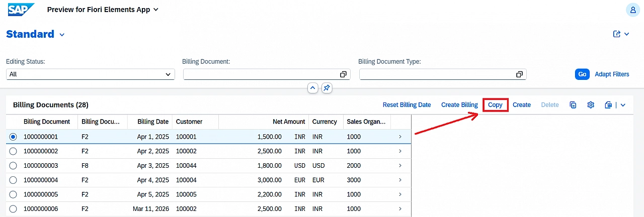Sort by the Billing Date column header
Viewport: 644px width, 217px height.
click(153, 122)
